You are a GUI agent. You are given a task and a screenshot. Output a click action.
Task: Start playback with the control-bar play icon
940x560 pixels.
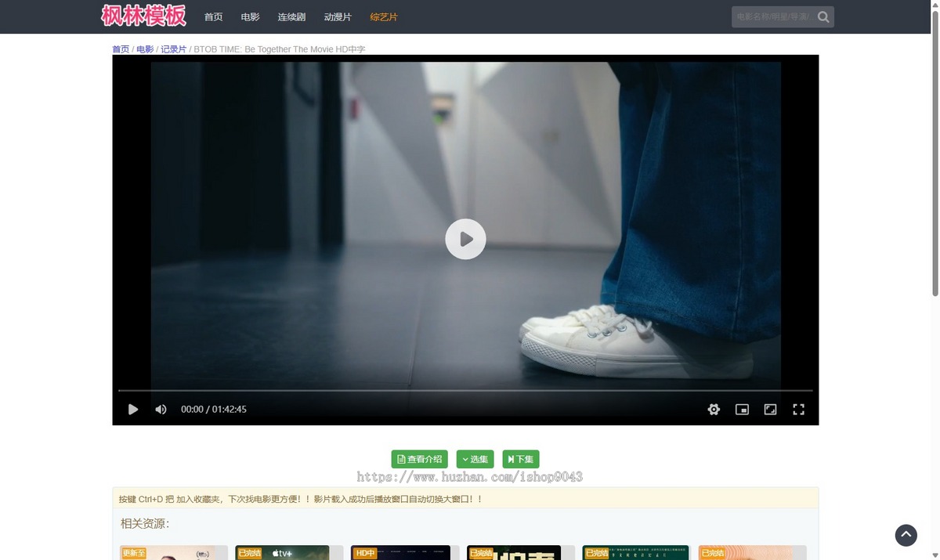click(x=133, y=409)
